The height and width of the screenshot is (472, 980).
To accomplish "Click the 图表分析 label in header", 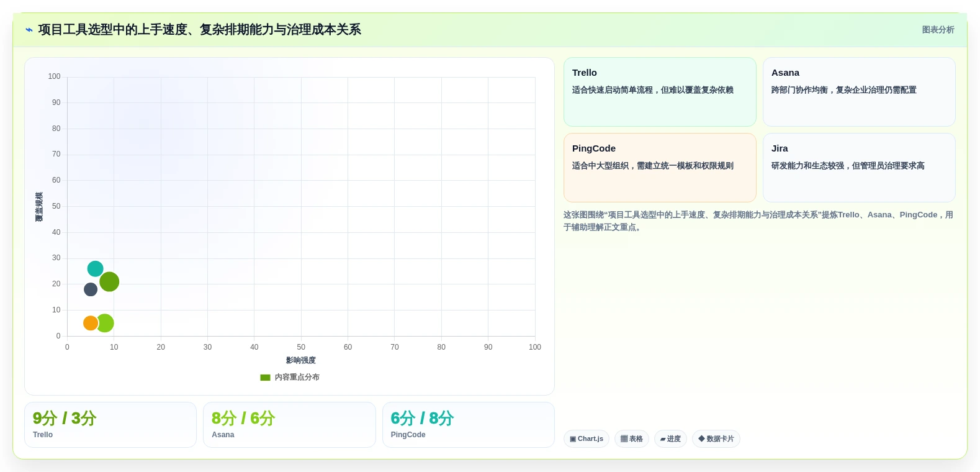I will coord(938,30).
